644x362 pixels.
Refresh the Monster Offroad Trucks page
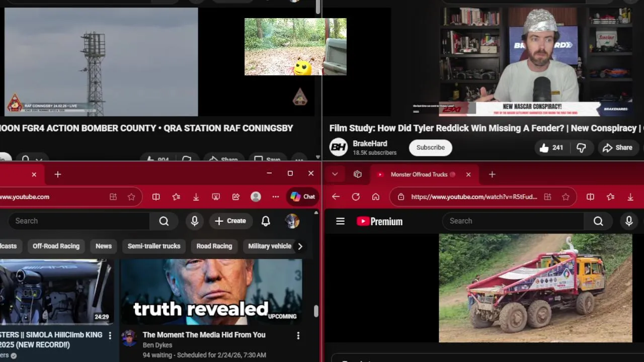356,197
